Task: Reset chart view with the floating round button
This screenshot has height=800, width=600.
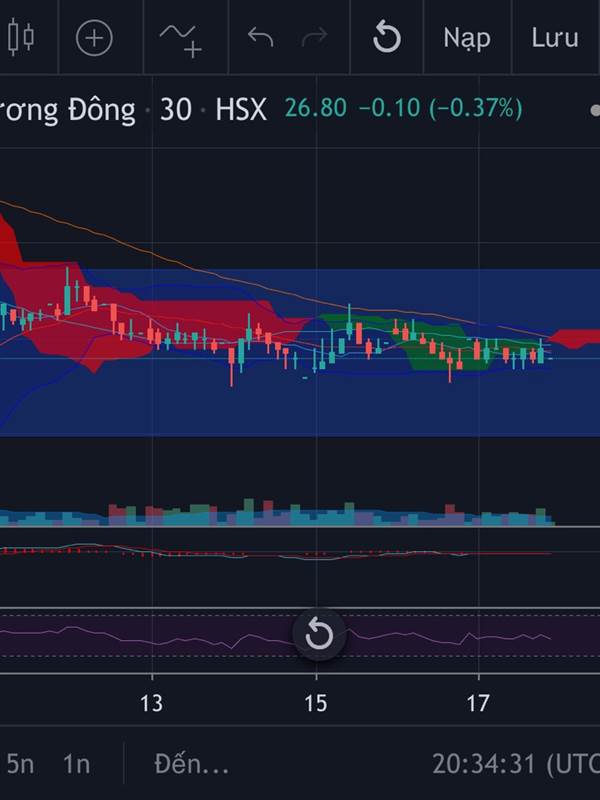Action: point(319,635)
